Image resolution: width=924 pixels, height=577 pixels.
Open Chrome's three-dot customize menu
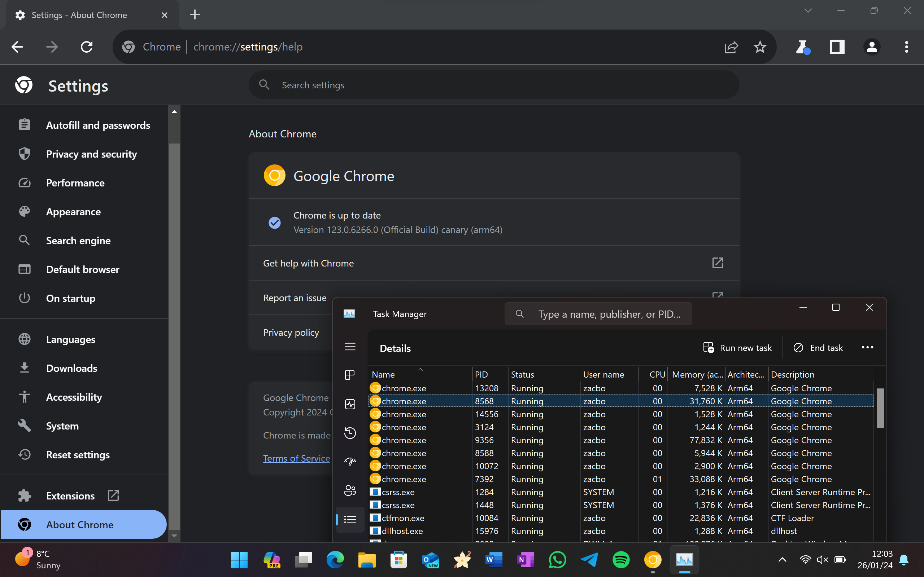coord(906,47)
